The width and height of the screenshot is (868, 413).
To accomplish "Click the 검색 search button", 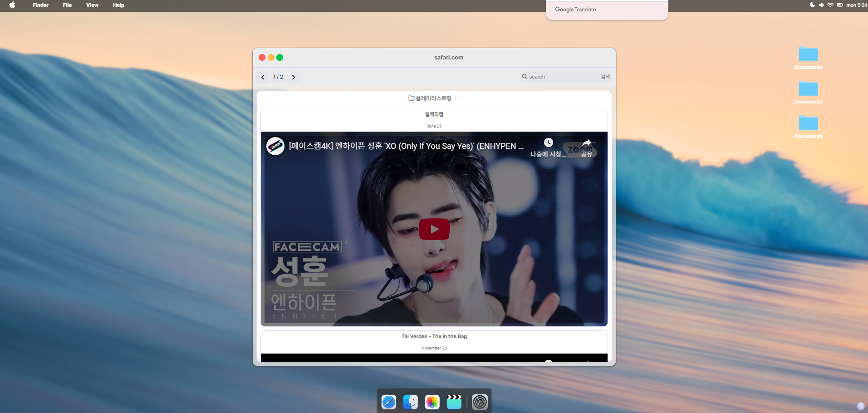I will pyautogui.click(x=605, y=77).
